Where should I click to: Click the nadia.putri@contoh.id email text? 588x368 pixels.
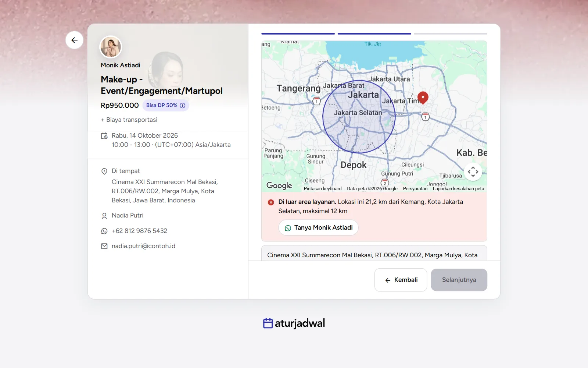pos(143,246)
